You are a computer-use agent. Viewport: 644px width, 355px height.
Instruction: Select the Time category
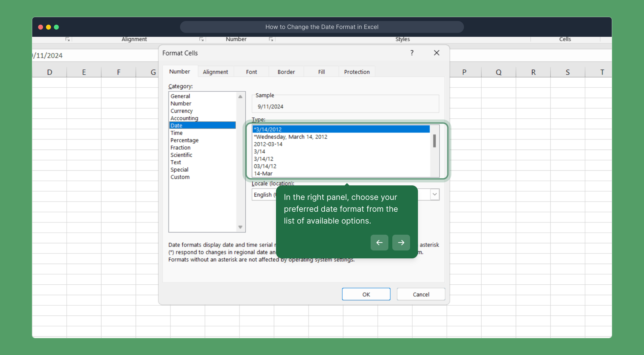pyautogui.click(x=176, y=133)
